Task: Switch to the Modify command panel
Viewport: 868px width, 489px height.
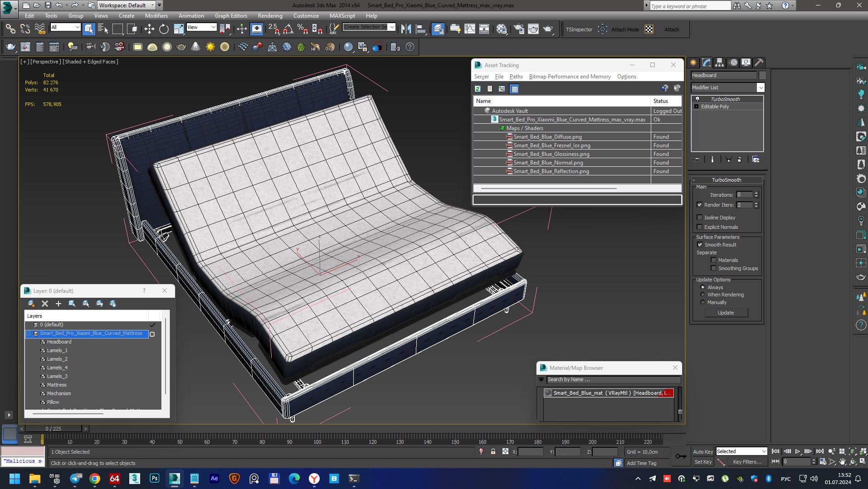Action: 706,63
